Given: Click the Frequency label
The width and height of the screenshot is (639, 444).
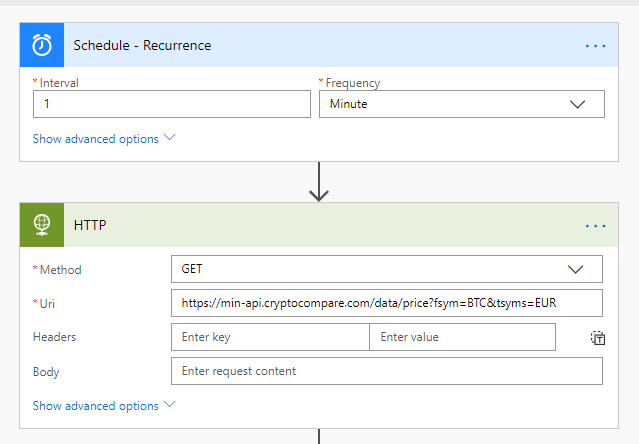Looking at the screenshot, I should tap(353, 83).
